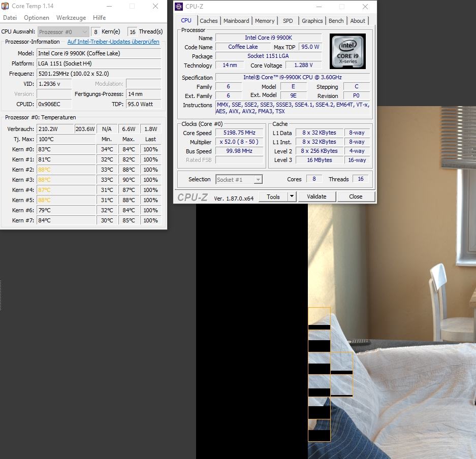Click the Level 2 cache value 8 x 256 KBytes

coord(320,151)
